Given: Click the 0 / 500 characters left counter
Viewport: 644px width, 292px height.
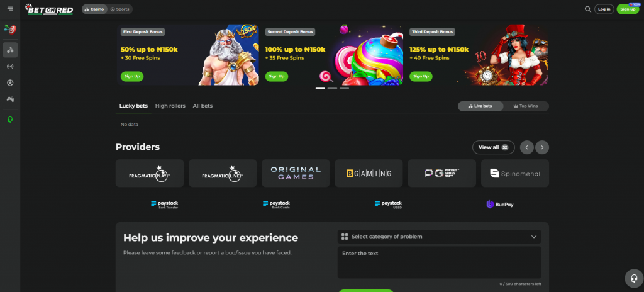Looking at the screenshot, I should click(x=520, y=284).
